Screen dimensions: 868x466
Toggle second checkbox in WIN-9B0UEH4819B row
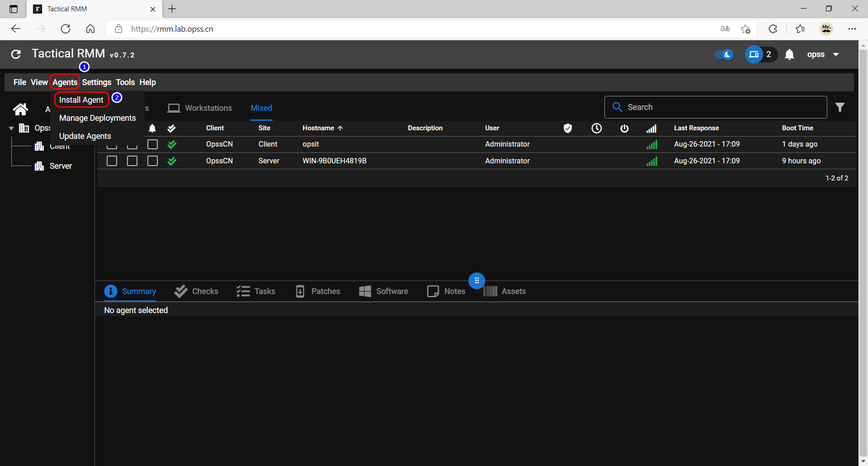click(x=132, y=161)
